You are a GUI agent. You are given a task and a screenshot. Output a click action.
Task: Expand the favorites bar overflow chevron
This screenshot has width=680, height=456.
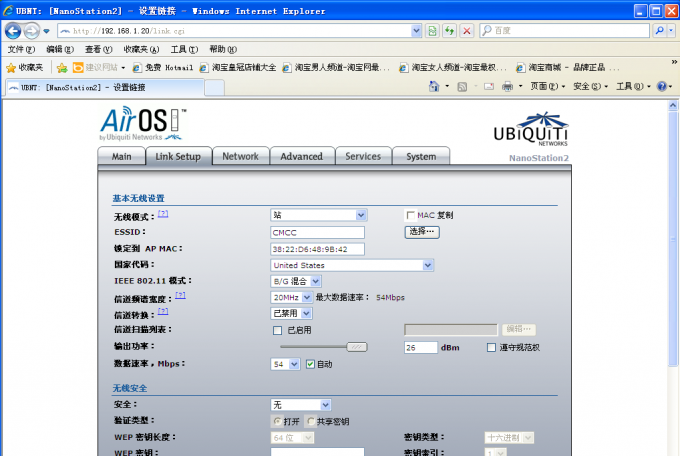point(674,62)
